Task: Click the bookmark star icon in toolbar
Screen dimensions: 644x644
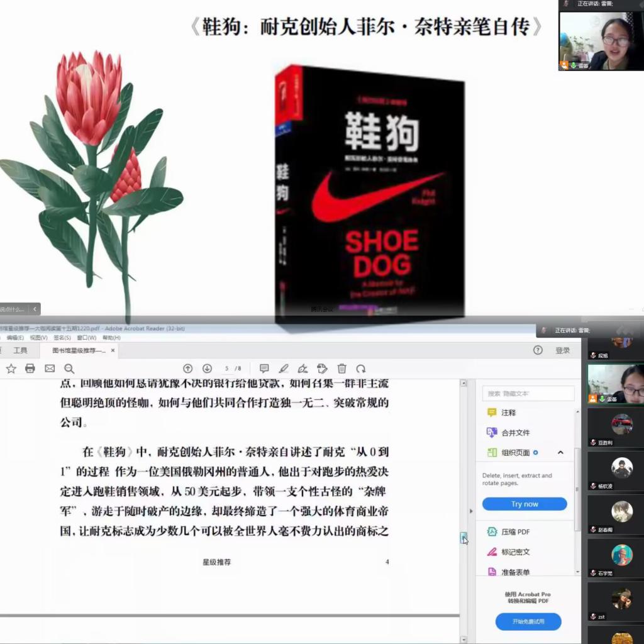Action: click(x=11, y=369)
